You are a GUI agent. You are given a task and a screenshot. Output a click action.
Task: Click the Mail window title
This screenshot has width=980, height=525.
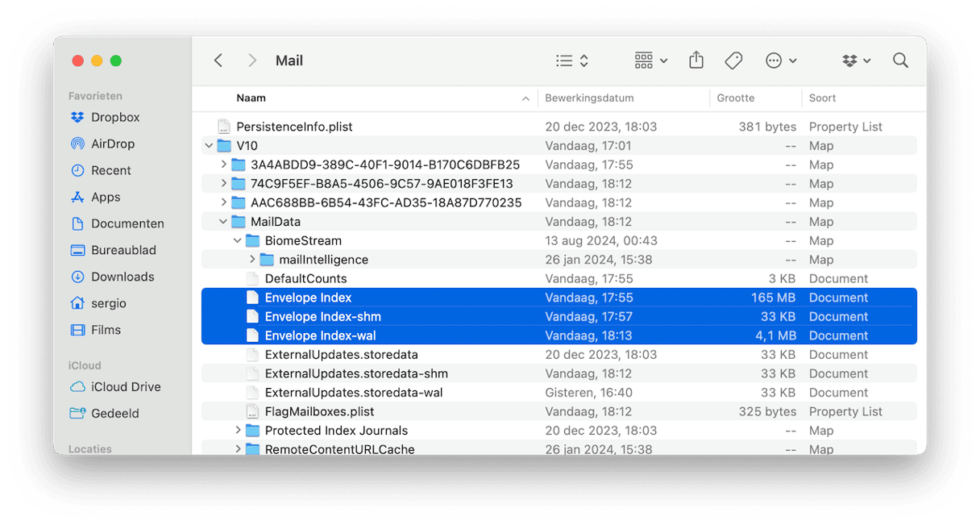(x=289, y=60)
